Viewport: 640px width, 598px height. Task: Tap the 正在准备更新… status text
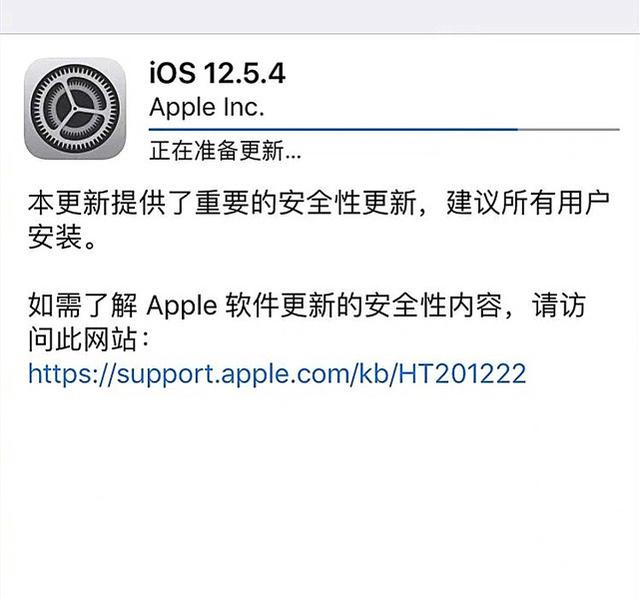[x=225, y=151]
